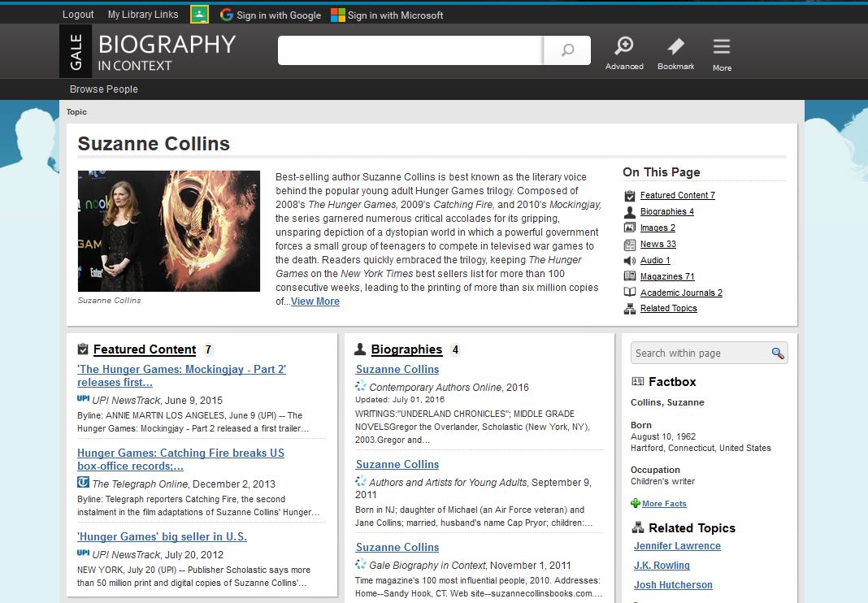Click the UPI icon beside June 9, 2015

83,398
